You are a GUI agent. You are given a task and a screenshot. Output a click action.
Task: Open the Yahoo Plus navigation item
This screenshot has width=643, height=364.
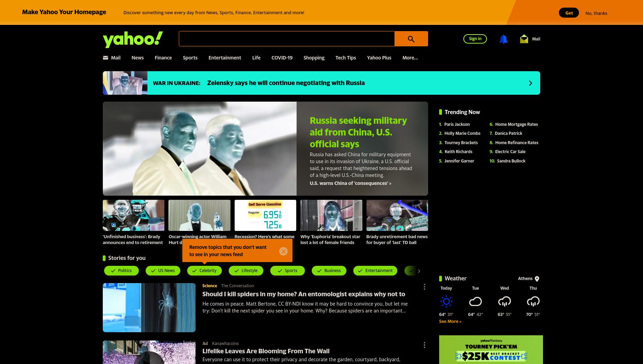pyautogui.click(x=379, y=58)
